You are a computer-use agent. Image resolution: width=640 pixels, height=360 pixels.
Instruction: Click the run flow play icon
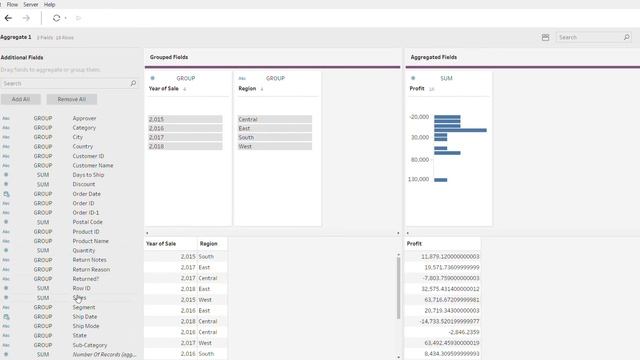point(78,18)
